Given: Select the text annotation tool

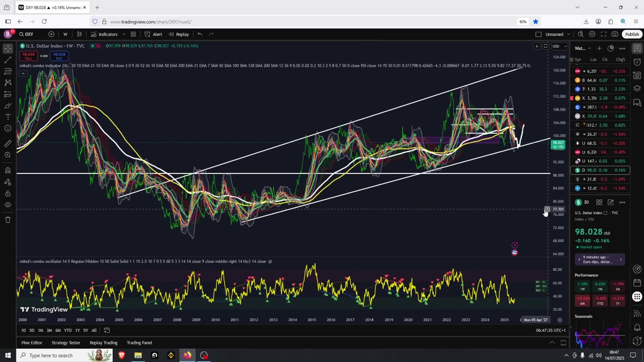Looking at the screenshot, I should [x=8, y=117].
